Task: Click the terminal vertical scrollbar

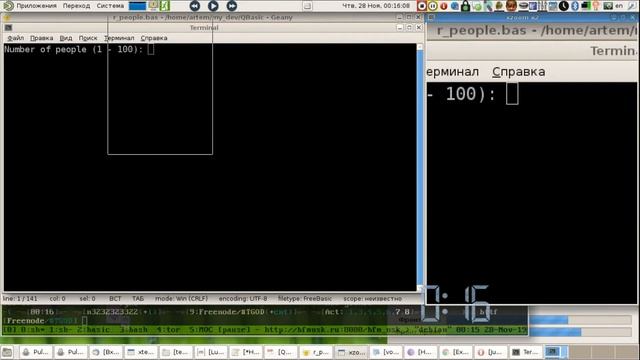Action: (420, 167)
